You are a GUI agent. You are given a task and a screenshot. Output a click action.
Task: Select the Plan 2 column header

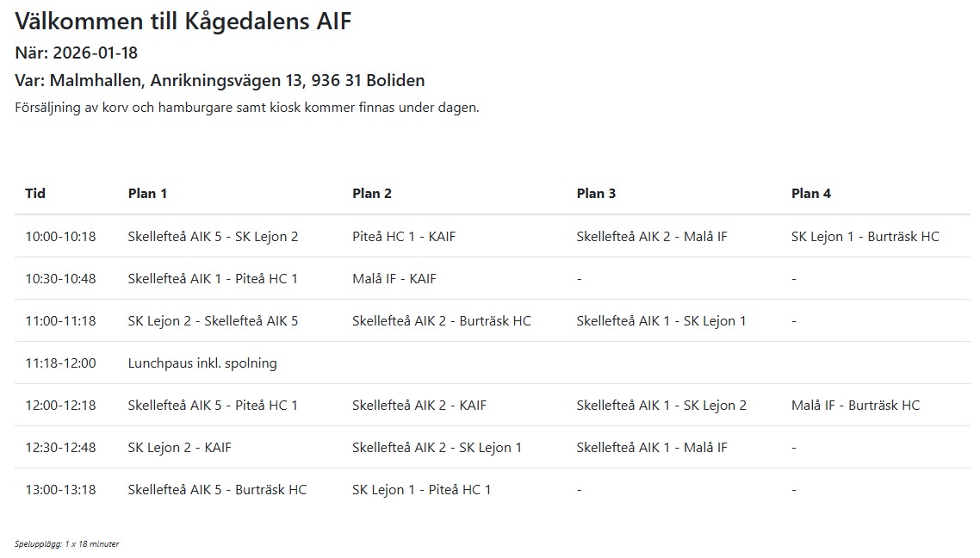coord(372,194)
